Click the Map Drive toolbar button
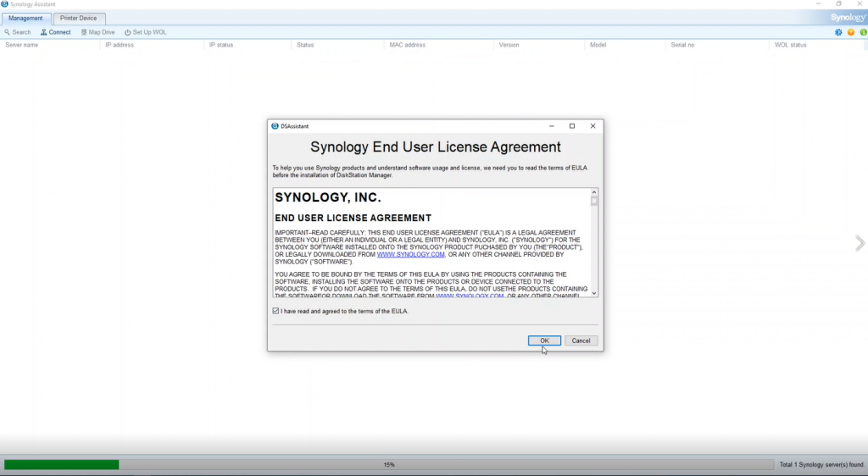Screen dimensions: 868x476 (97, 33)
